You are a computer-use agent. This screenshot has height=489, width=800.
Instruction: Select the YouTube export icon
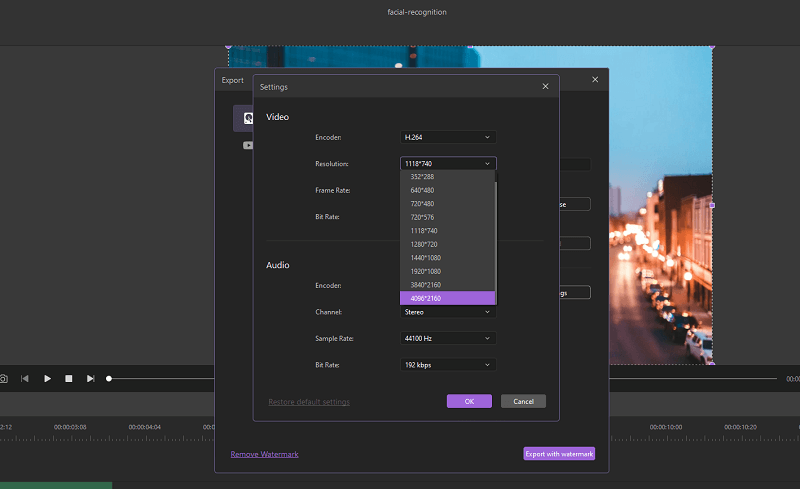pyautogui.click(x=248, y=145)
